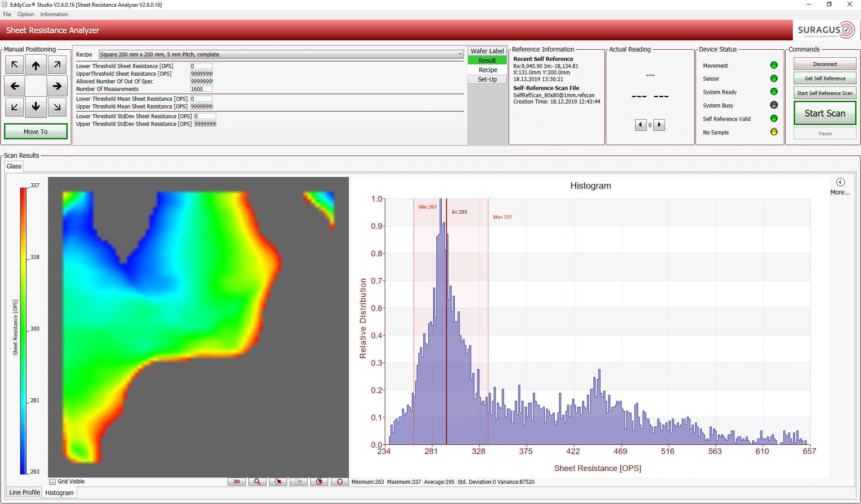Toggle the Grid Visible checkbox
The height and width of the screenshot is (504, 861).
point(52,482)
